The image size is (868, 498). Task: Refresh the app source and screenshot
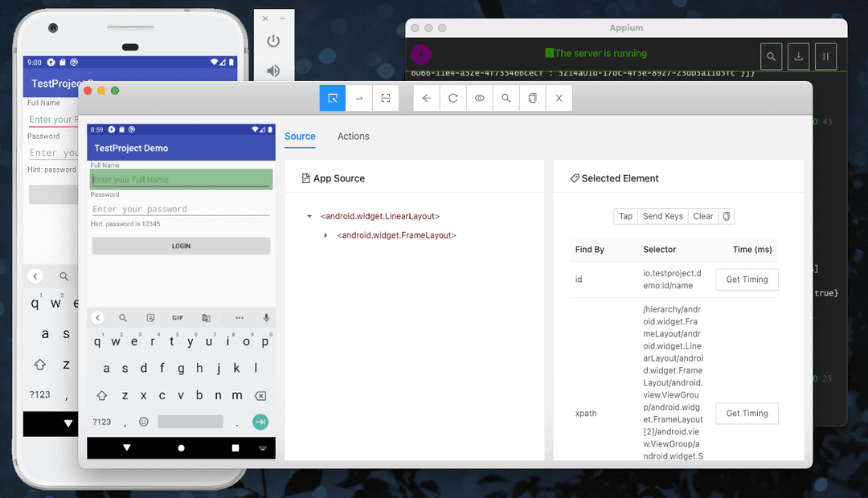click(453, 98)
